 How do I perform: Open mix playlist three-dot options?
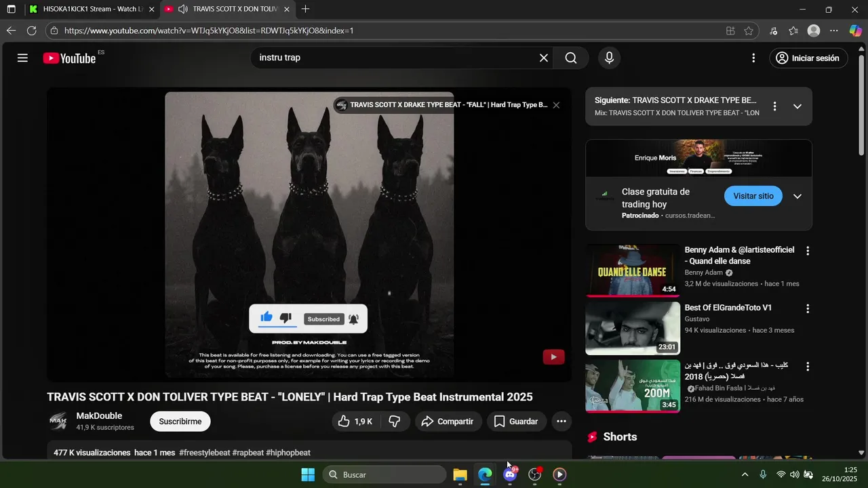tap(774, 106)
